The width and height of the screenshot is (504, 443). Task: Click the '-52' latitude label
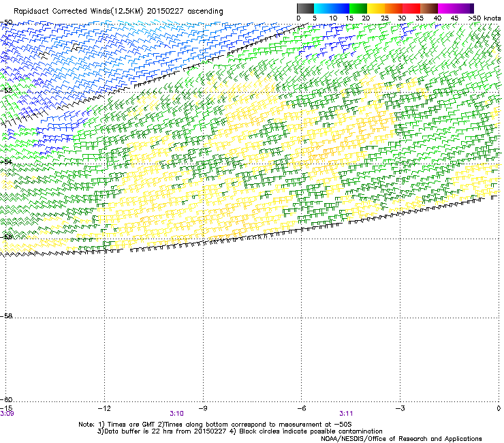[x=6, y=91]
